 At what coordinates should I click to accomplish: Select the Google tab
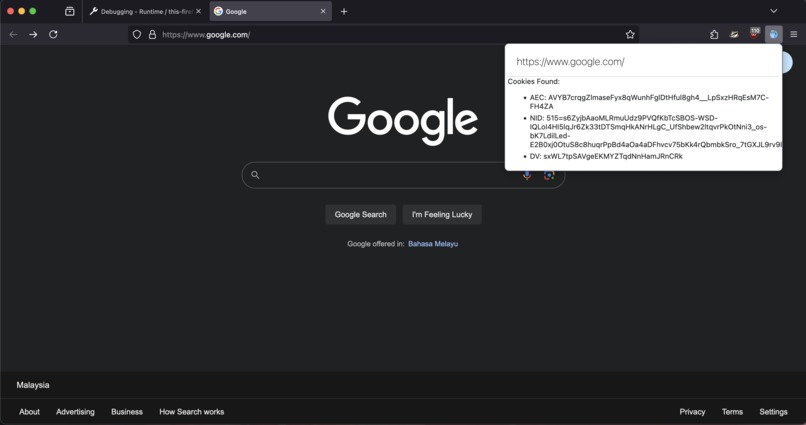point(270,11)
